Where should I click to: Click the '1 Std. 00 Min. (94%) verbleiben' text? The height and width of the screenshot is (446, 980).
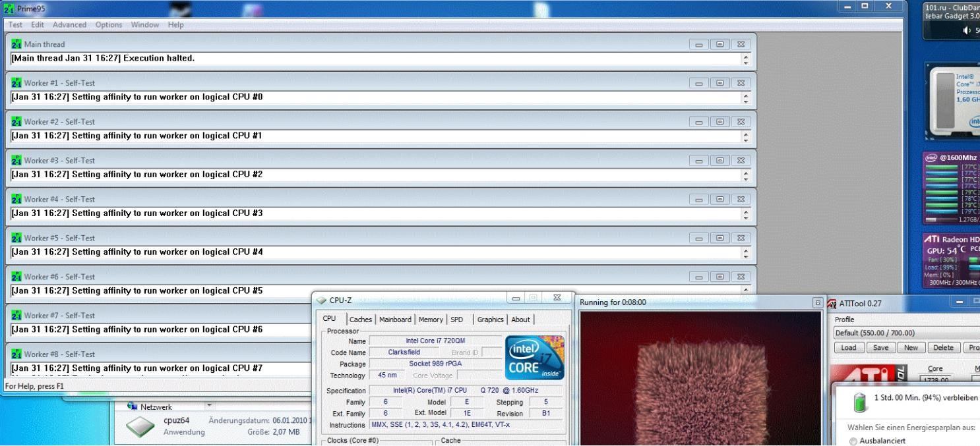(927, 397)
